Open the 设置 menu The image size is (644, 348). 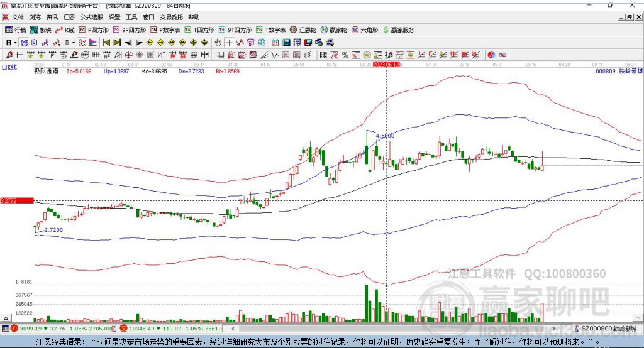(x=114, y=17)
